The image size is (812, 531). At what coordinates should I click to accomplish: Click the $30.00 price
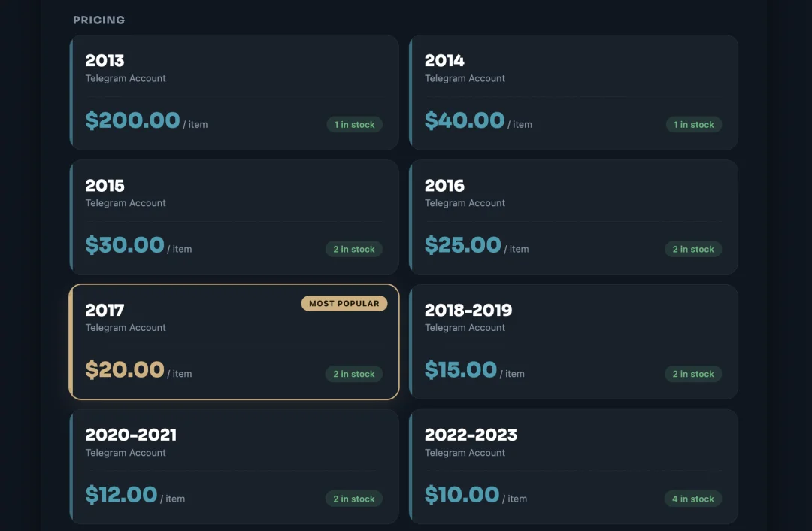tap(125, 245)
